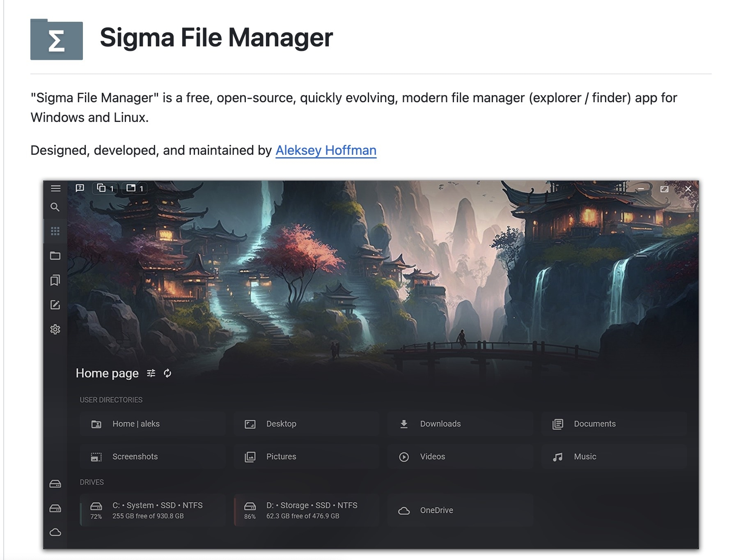Click the Downloads arrow icon
This screenshot has width=729, height=560.
tap(404, 424)
